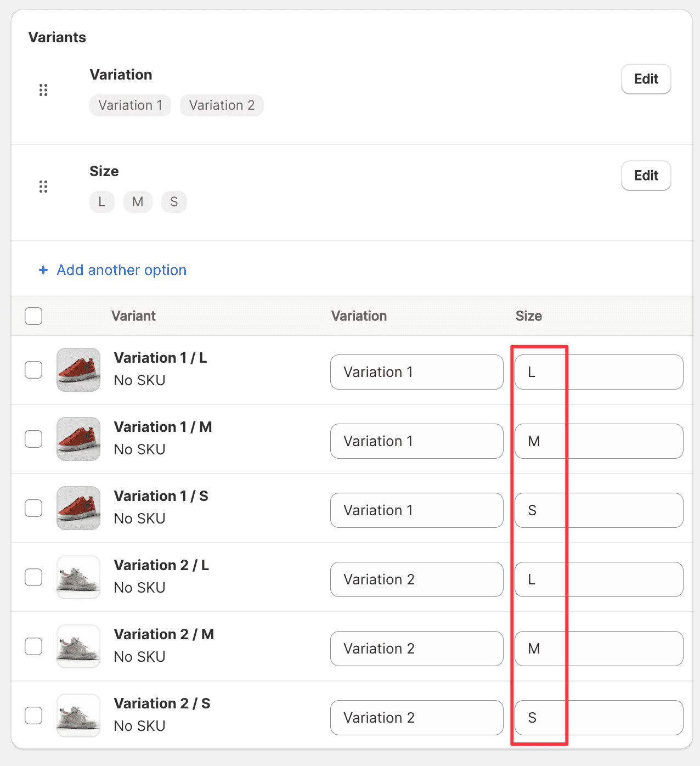This screenshot has width=700, height=766.
Task: Click the drag handle beside Variation option
Action: [43, 90]
